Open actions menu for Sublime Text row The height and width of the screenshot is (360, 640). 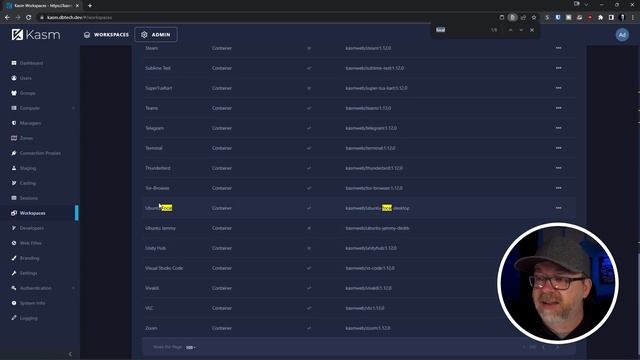[x=558, y=68]
